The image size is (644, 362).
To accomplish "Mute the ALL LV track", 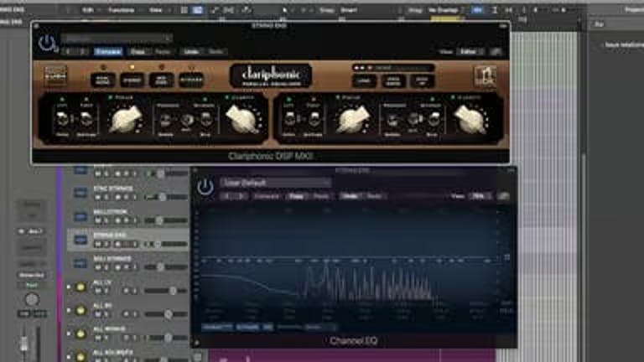I will [98, 291].
